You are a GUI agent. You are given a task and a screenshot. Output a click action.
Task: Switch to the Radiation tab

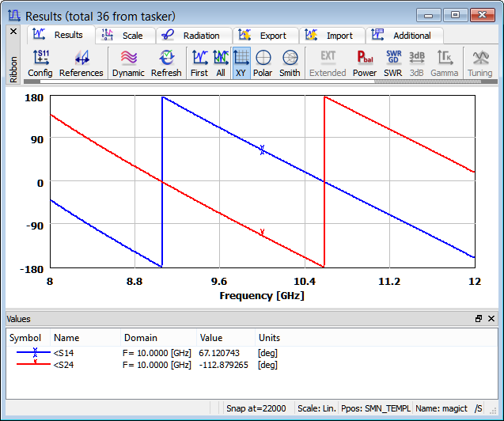tap(192, 36)
